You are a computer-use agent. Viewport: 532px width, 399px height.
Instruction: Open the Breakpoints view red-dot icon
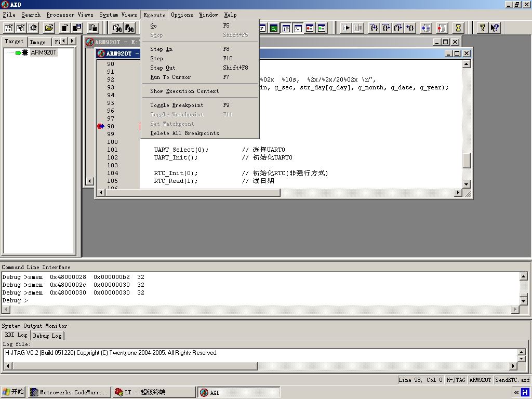pos(310,28)
